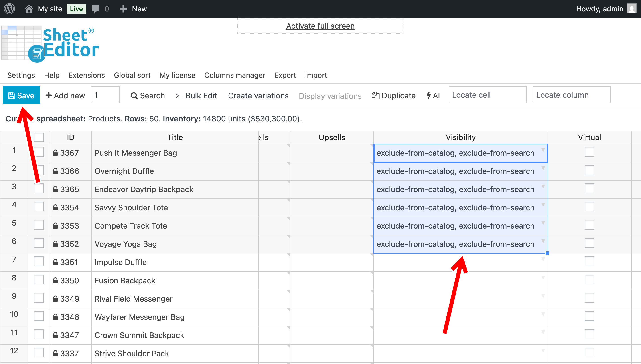Open Visibility dropdown for Voyage Yoga Bag
Viewport: 641px width, 364px height.
(543, 241)
